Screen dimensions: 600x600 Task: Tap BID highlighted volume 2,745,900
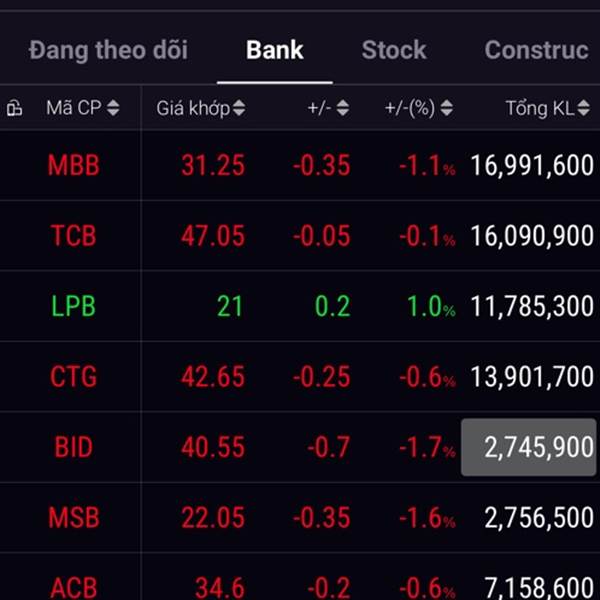(528, 447)
